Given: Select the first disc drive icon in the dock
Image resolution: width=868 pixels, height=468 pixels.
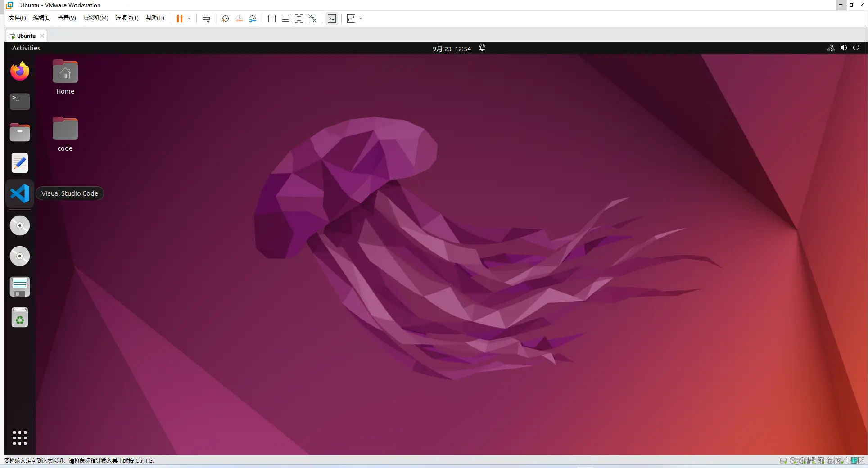Looking at the screenshot, I should point(20,225).
